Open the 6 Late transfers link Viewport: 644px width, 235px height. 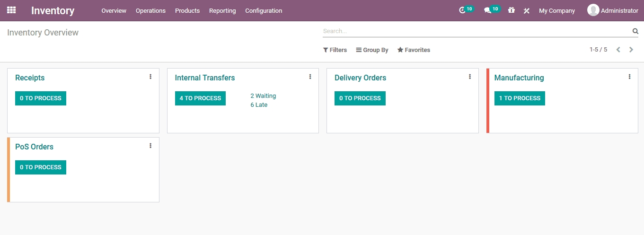point(259,105)
